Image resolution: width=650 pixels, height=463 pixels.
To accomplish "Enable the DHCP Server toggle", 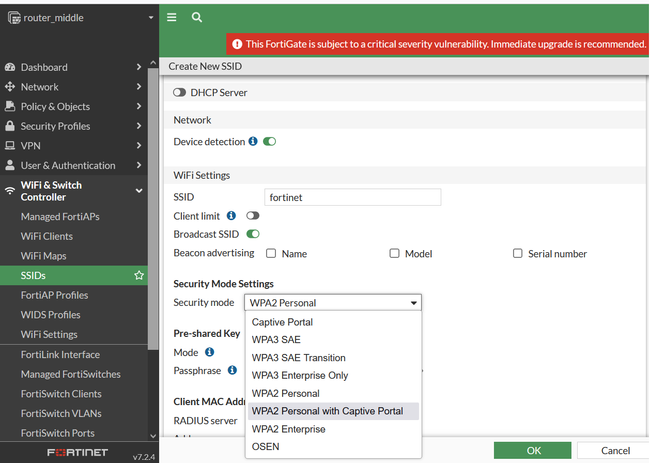I will [180, 93].
